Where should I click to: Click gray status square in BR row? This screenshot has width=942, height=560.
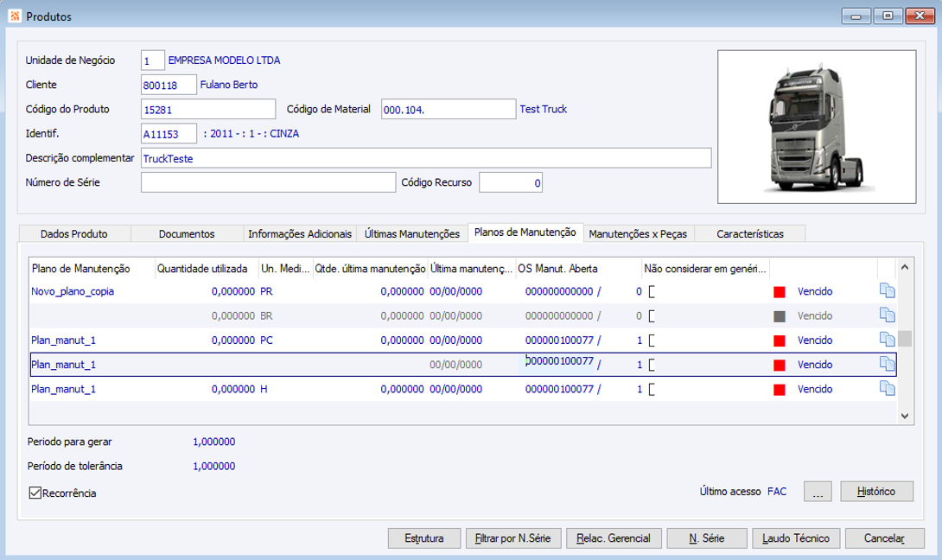[x=780, y=316]
